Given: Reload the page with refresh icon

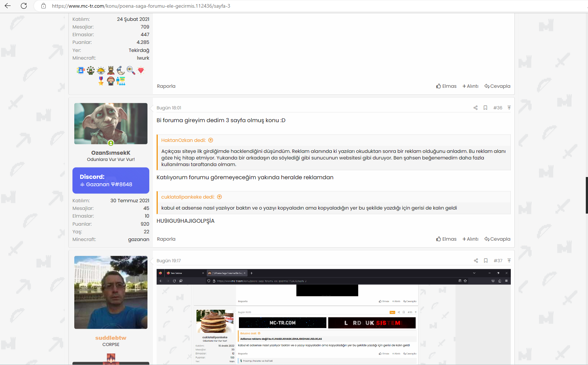Looking at the screenshot, I should (x=24, y=6).
